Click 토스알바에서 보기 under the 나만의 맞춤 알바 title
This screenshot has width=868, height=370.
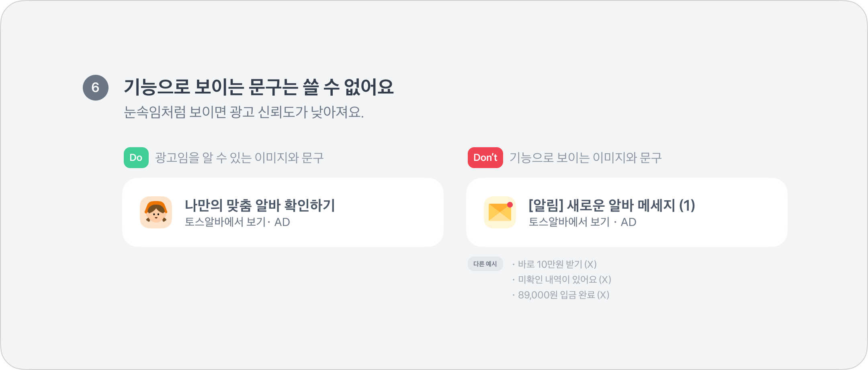(225, 222)
